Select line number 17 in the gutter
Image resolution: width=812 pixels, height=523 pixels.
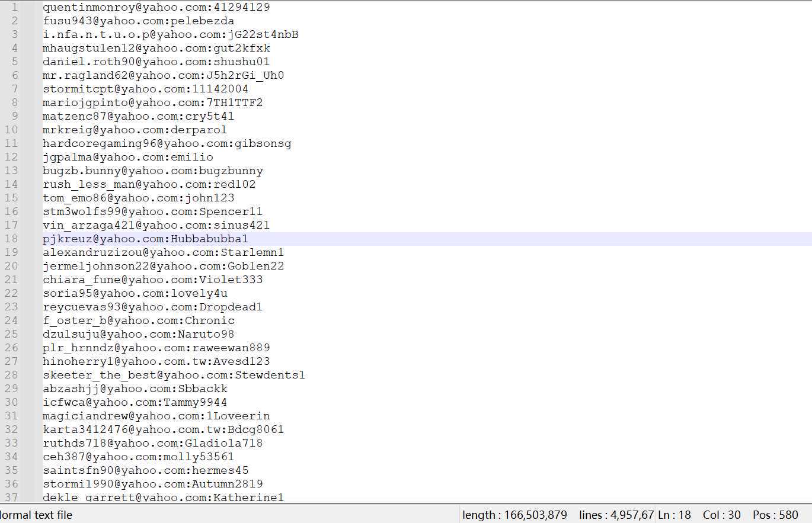coord(11,225)
